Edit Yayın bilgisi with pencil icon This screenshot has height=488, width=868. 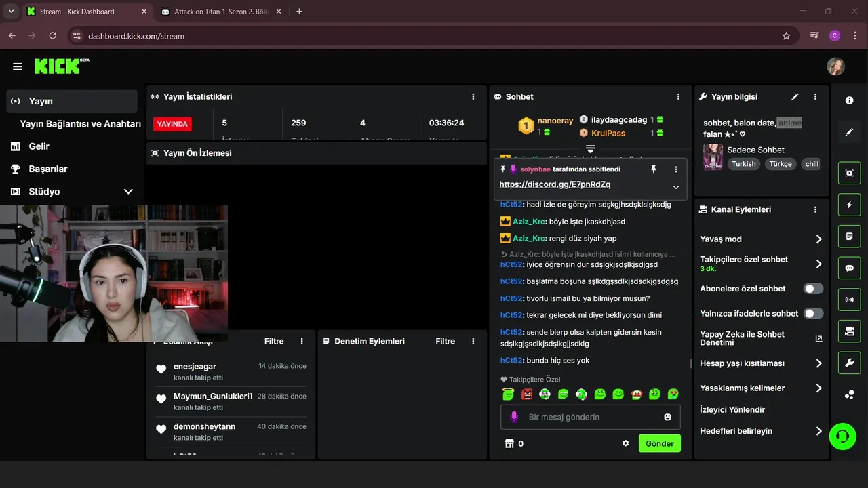(795, 97)
